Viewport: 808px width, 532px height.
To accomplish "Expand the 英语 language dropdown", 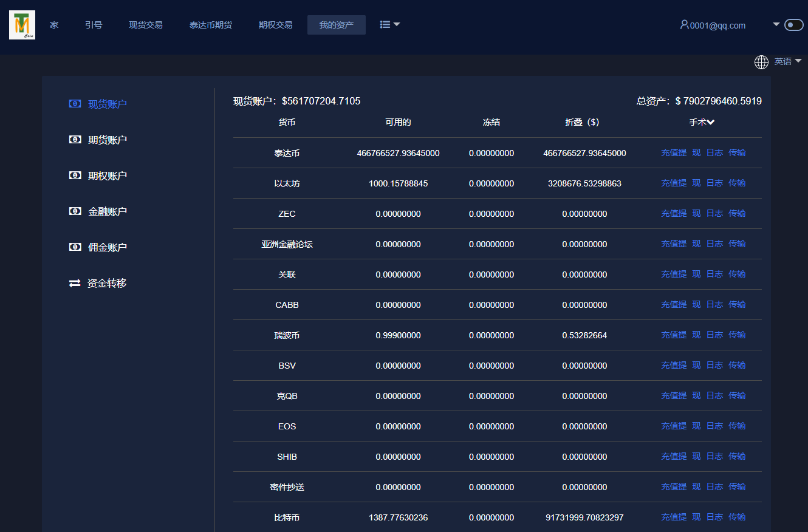I will [788, 61].
